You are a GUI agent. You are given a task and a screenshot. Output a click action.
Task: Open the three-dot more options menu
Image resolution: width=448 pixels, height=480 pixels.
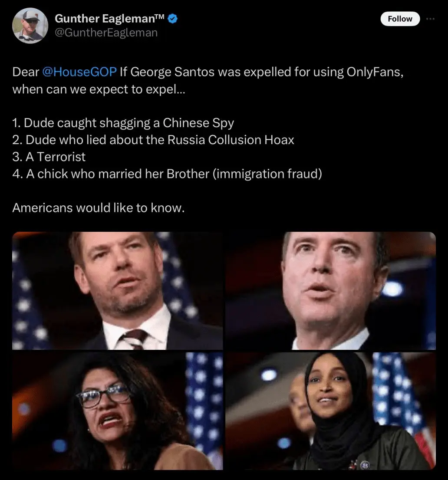click(x=430, y=19)
